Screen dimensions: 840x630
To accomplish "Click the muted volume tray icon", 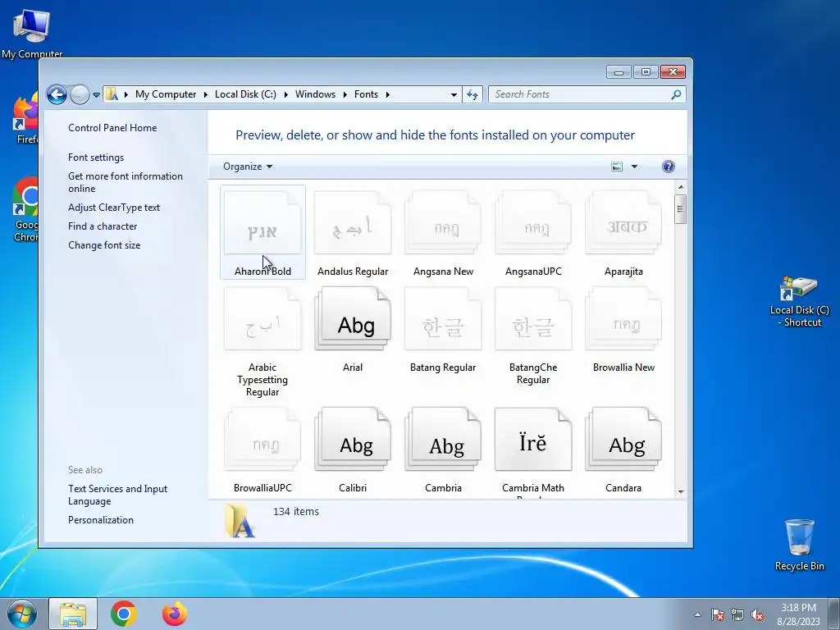I will coord(757,614).
